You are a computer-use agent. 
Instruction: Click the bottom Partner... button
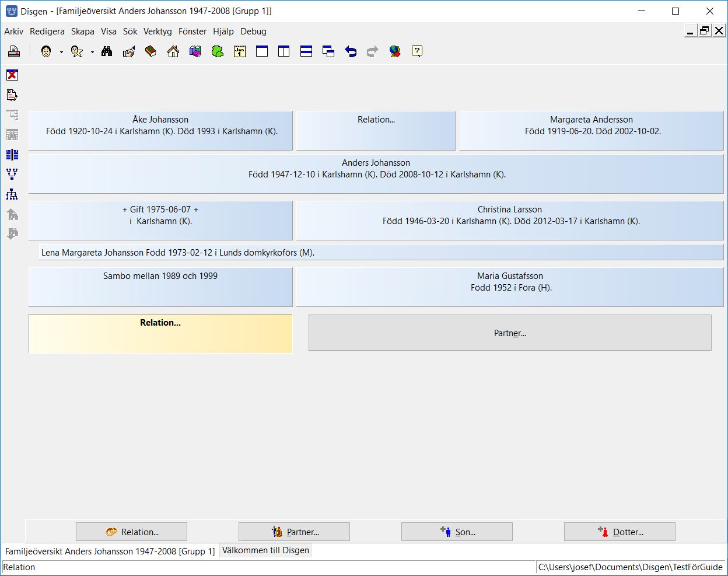pyautogui.click(x=294, y=532)
